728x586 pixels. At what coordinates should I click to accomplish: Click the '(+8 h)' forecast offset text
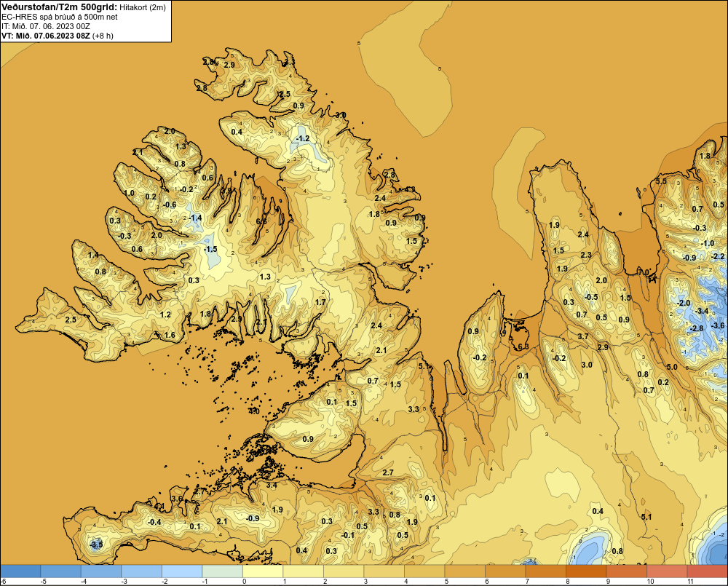pos(103,36)
